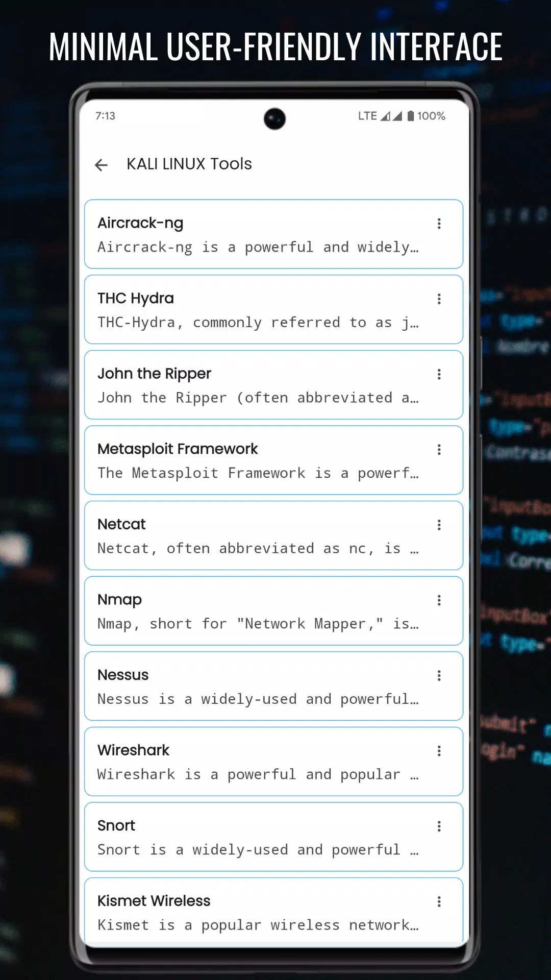Click description 'Nmap, short for "Network Mapper," is…'

(x=258, y=624)
